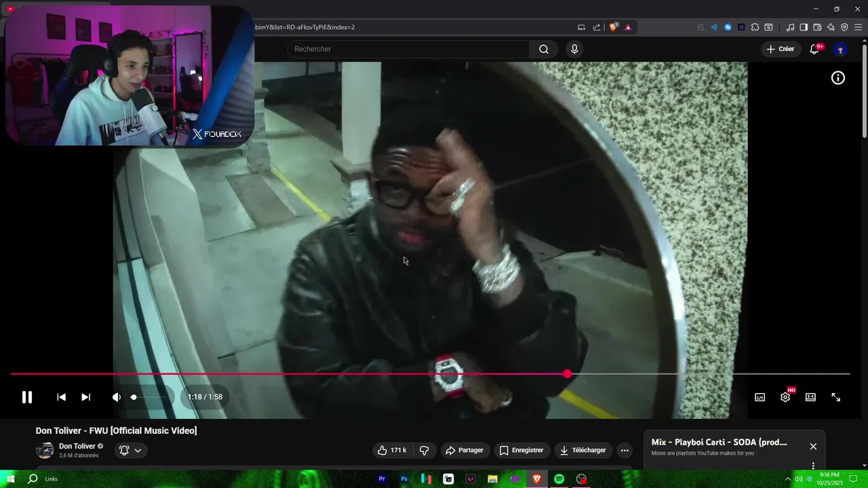
Task: Show hidden system tray icons
Action: pyautogui.click(x=788, y=479)
